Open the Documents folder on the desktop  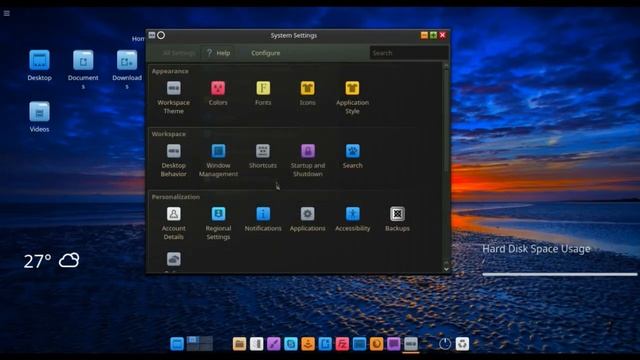pos(83,69)
